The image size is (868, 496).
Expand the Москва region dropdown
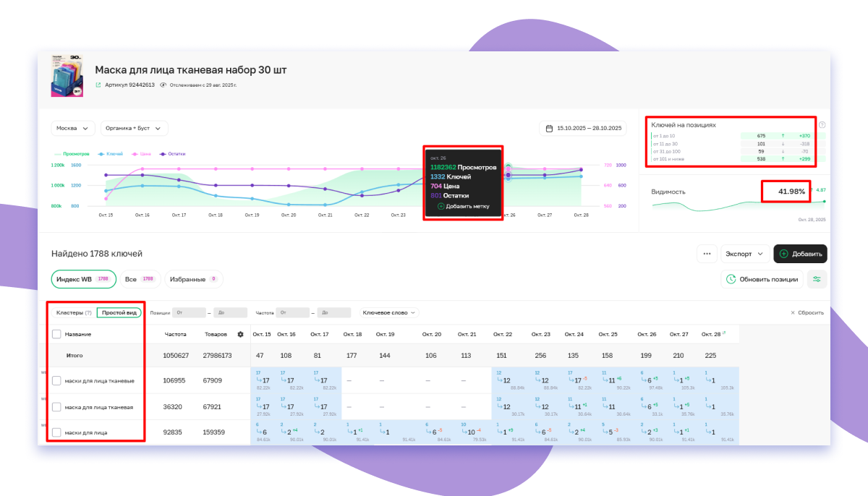tap(73, 128)
